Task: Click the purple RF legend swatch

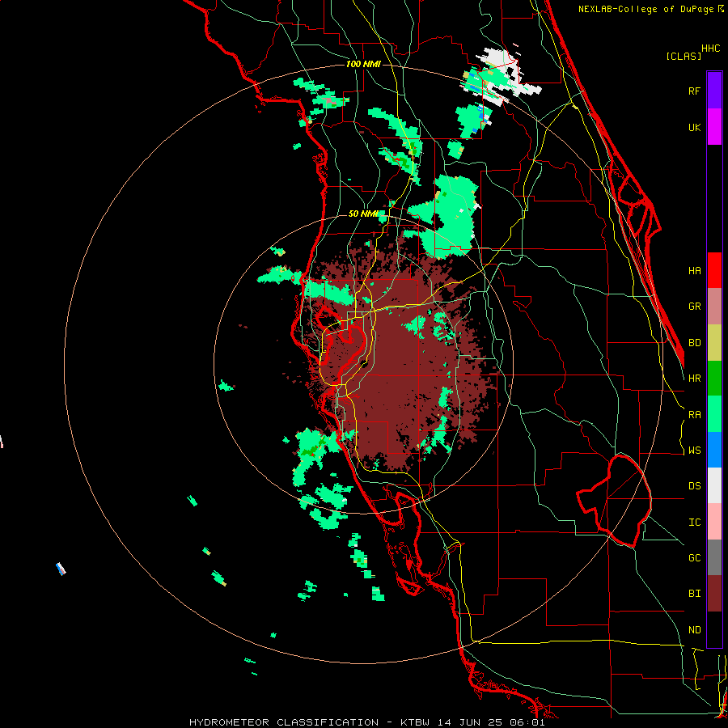Action: point(714,91)
